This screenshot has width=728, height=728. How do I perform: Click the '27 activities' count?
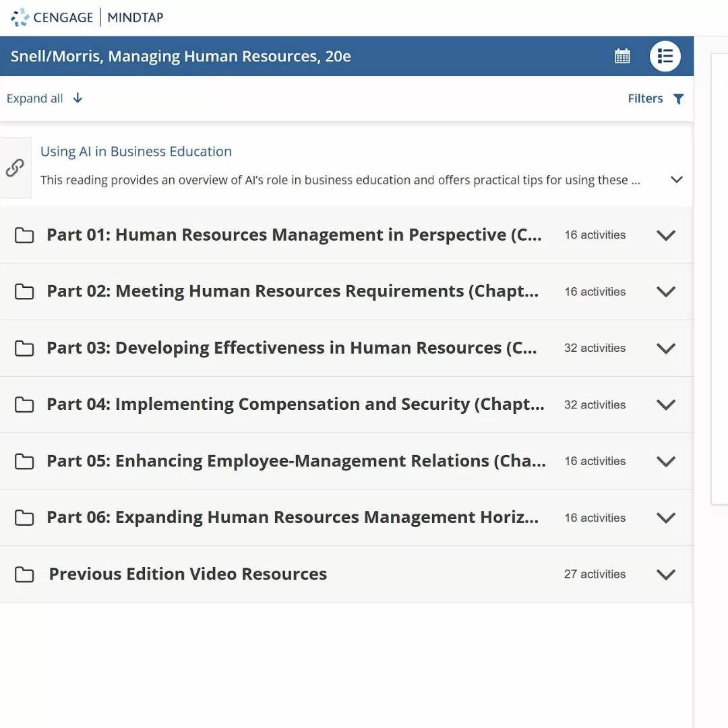pyautogui.click(x=595, y=574)
